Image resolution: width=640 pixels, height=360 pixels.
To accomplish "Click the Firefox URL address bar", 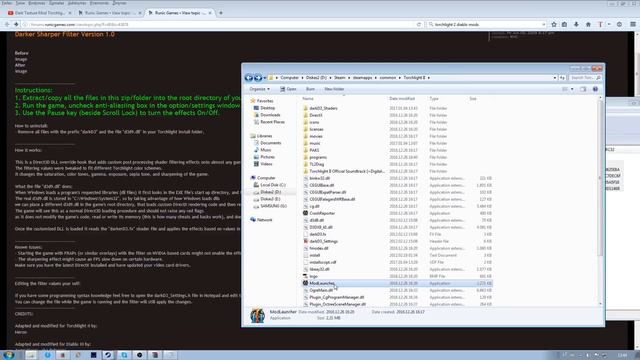I will pos(220,24).
